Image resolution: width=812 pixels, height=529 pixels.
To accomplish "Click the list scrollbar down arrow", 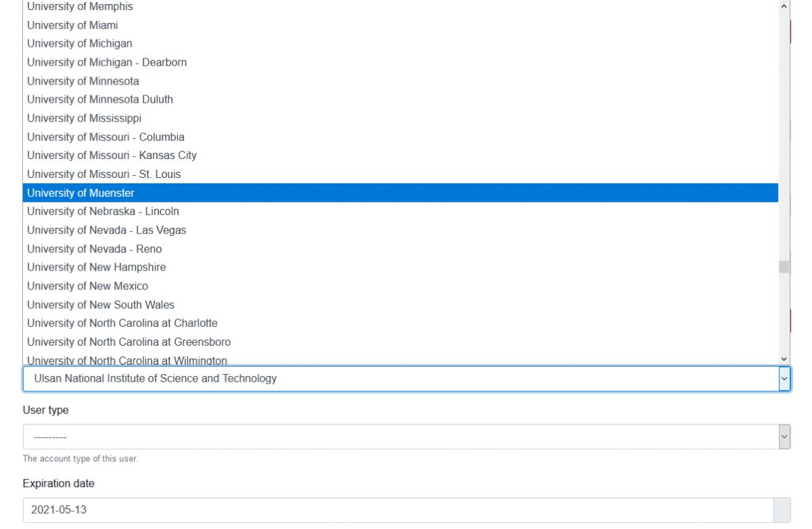I will click(x=784, y=359).
